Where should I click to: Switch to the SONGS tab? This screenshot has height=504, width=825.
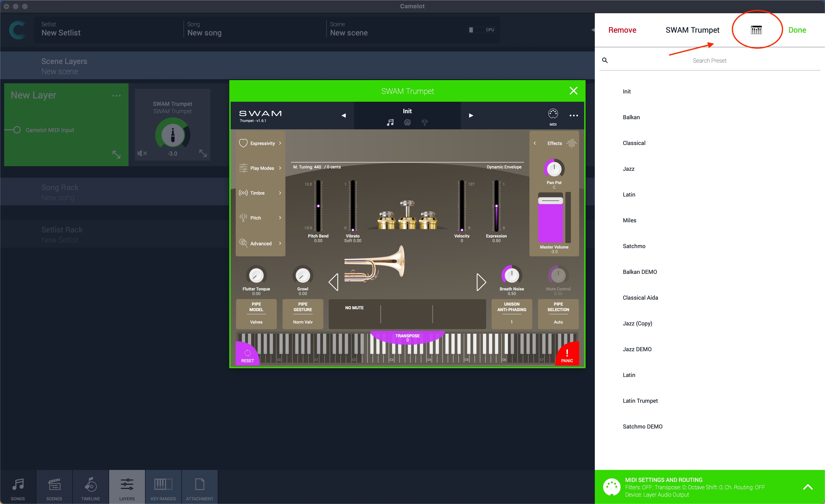tap(18, 487)
